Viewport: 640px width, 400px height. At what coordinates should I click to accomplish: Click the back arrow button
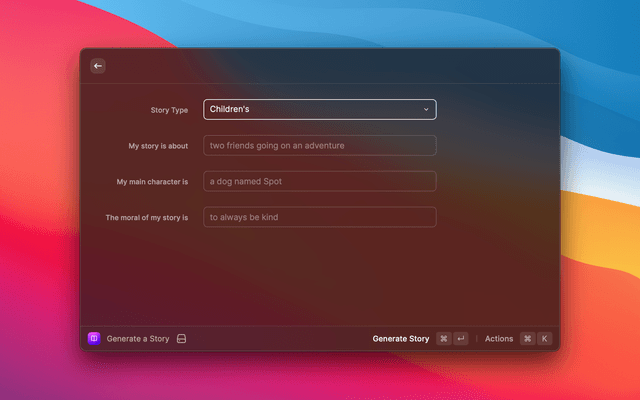98,66
